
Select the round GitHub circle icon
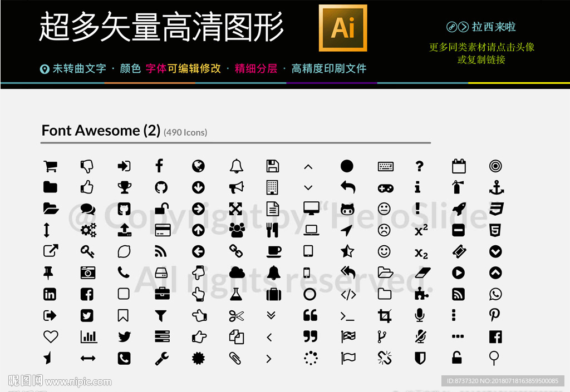click(x=161, y=187)
